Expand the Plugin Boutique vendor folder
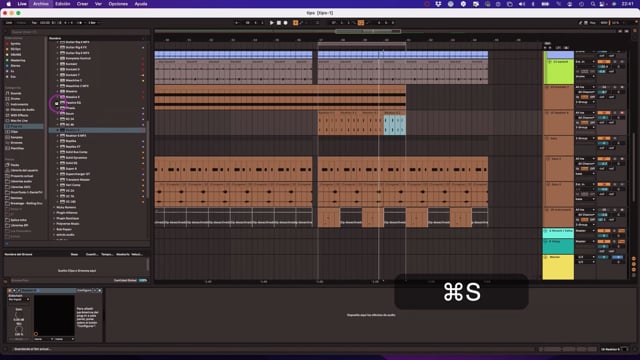Viewport: 640px width, 360px height. coord(54,218)
